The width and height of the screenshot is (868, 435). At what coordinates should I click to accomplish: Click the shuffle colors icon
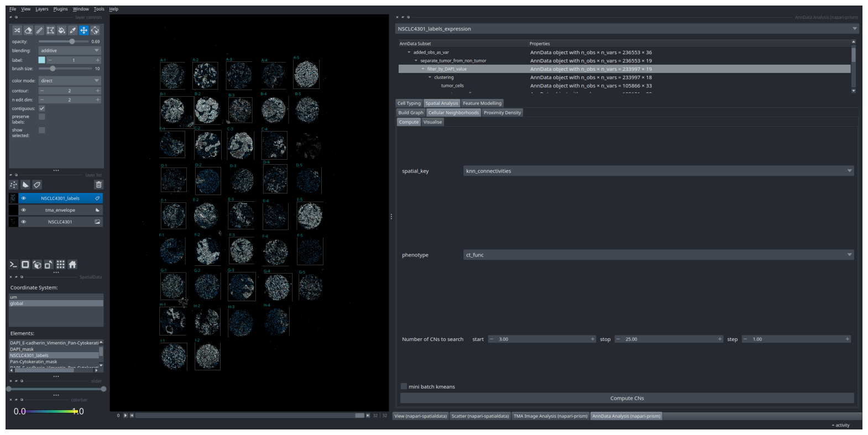tap(17, 30)
